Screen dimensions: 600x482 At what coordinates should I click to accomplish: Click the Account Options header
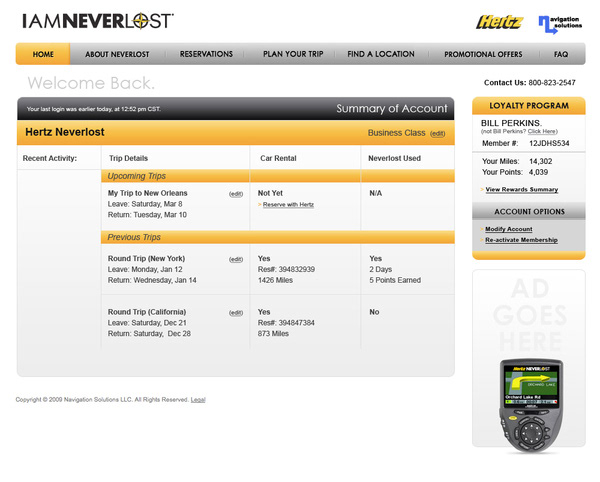tap(529, 212)
